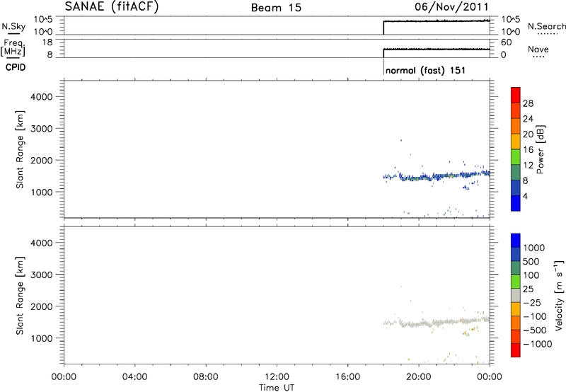Click the green 25-100 Velocity swatch
The image size is (566, 392).
pos(516,282)
